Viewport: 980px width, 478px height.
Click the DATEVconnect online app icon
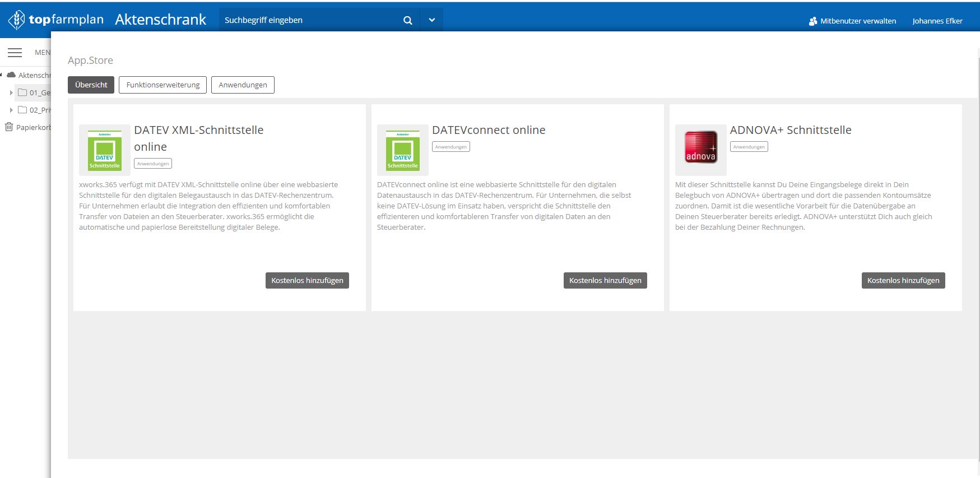(403, 150)
